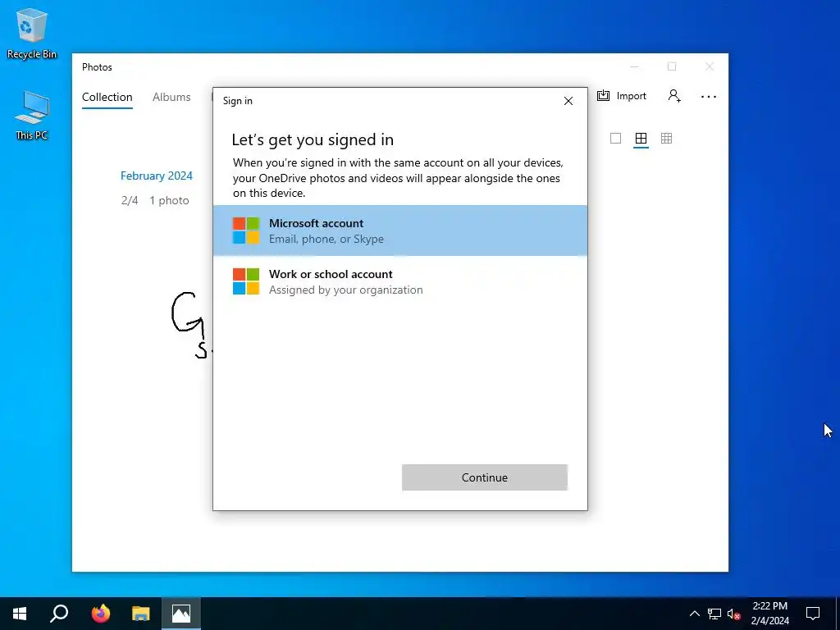Image resolution: width=840 pixels, height=630 pixels.
Task: Click the 'Sign in' dialog title text
Action: (237, 101)
